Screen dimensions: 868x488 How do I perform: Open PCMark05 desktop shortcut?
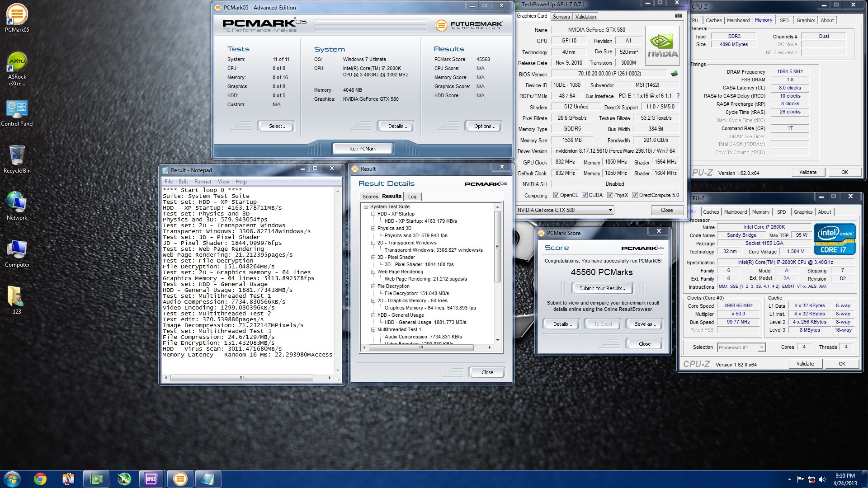tap(17, 17)
